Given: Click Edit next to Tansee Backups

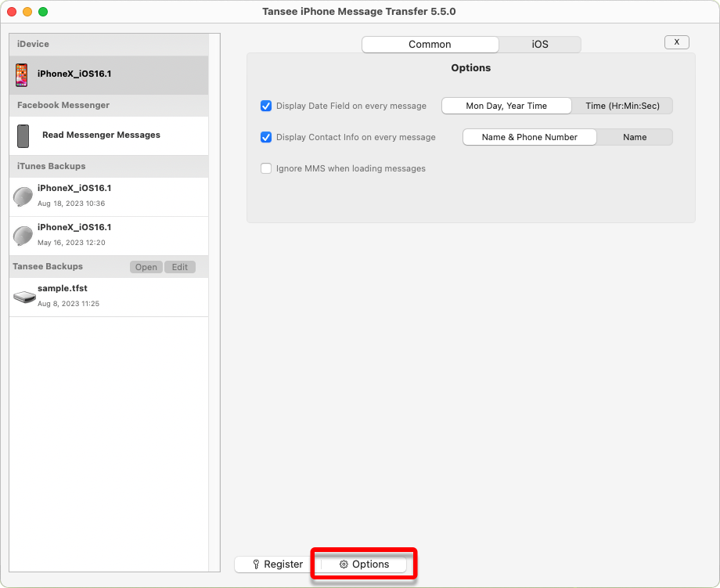Looking at the screenshot, I should (x=180, y=267).
